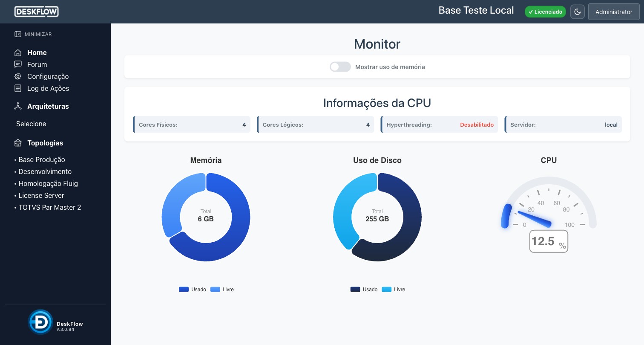The image size is (644, 345).
Task: Click the Cores Lógicos info card
Action: [315, 125]
